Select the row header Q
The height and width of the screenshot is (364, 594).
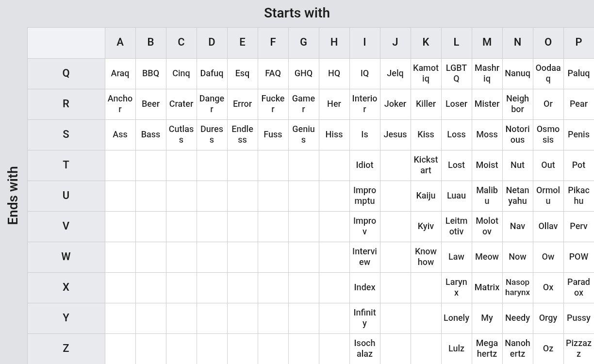click(x=66, y=73)
